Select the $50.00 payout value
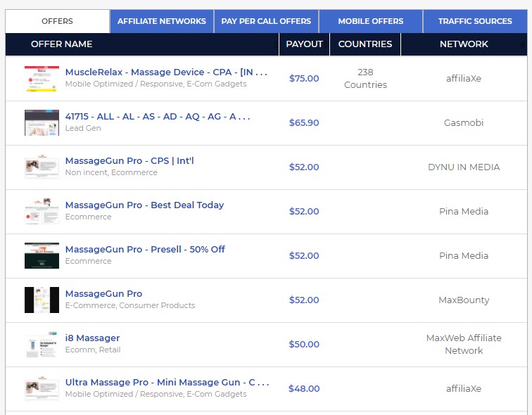This screenshot has width=532, height=415. pos(304,344)
